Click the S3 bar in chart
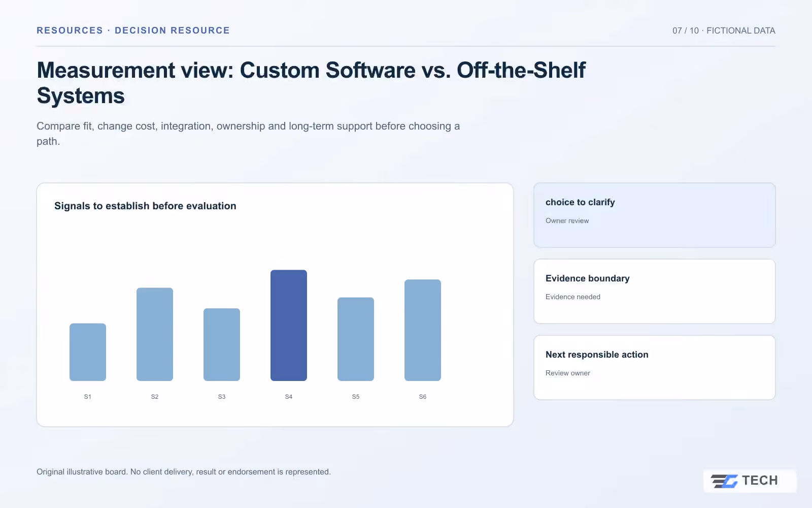The width and height of the screenshot is (812, 508). tap(222, 344)
